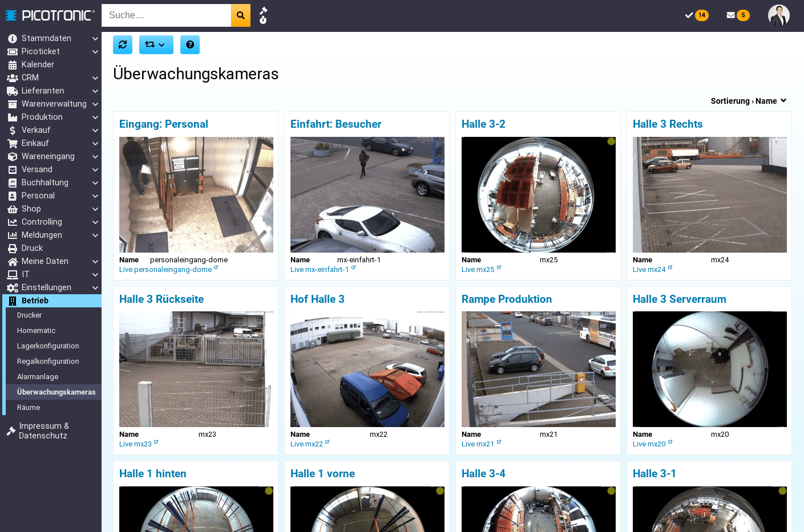The image size is (804, 532).
Task: Click the Controlling chart icon
Action: point(13,222)
